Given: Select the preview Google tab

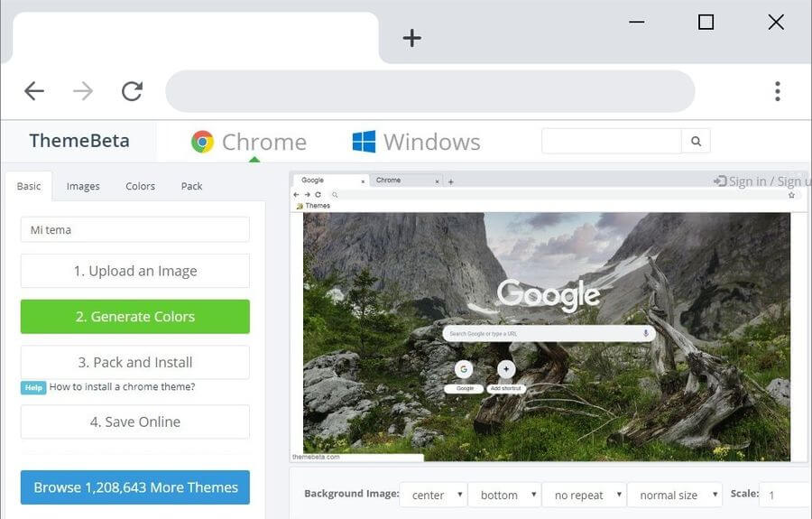Looking at the screenshot, I should (x=331, y=181).
